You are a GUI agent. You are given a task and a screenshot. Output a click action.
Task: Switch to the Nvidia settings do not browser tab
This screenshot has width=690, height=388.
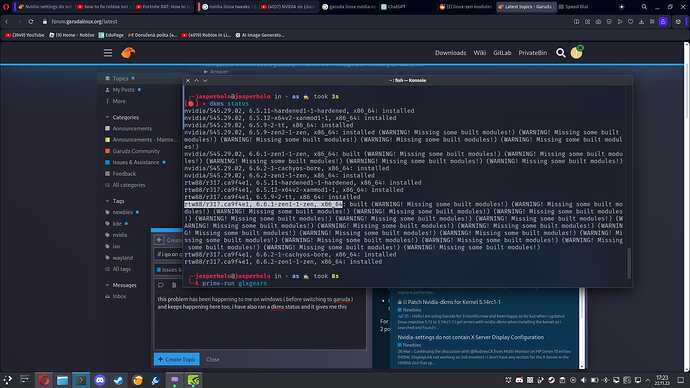[x=45, y=7]
